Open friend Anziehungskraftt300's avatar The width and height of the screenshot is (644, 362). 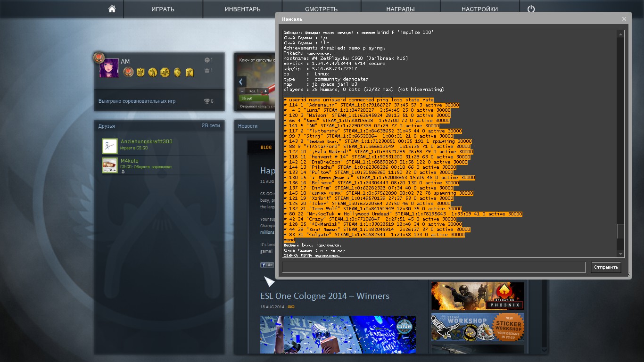coord(110,146)
